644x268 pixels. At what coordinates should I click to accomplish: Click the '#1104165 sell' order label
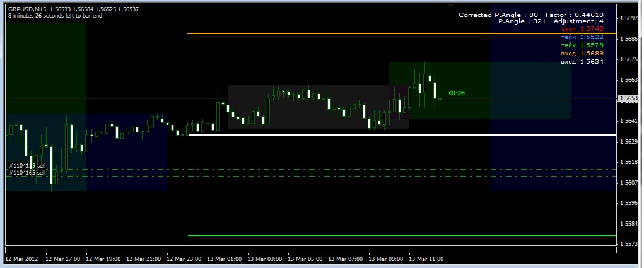[x=28, y=173]
